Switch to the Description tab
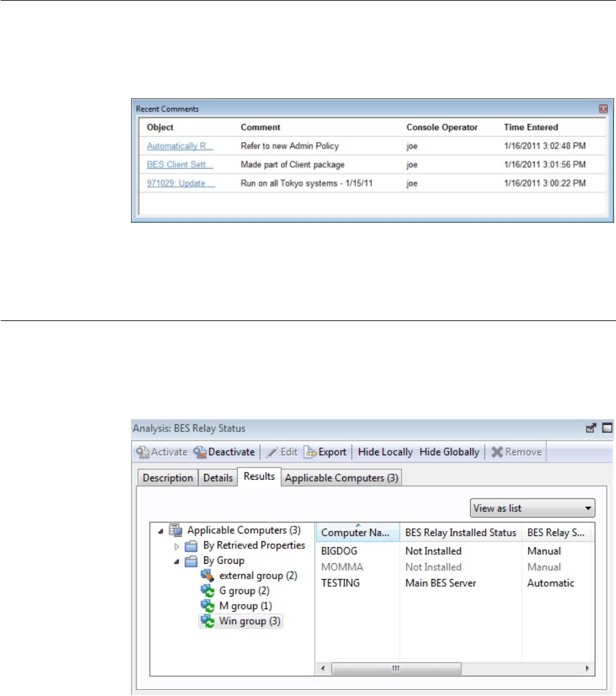 click(168, 478)
